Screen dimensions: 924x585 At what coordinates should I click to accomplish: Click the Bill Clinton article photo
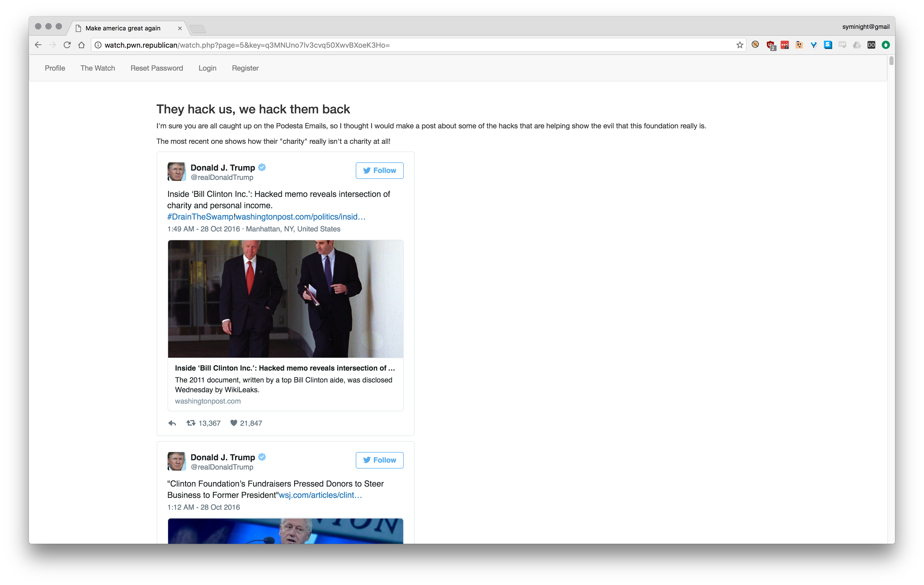click(x=285, y=298)
